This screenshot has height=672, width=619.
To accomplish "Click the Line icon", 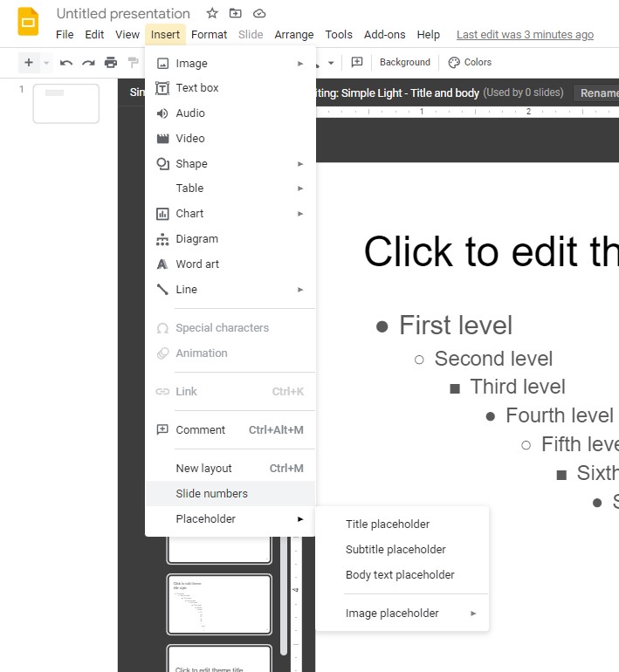I will pyautogui.click(x=162, y=290).
